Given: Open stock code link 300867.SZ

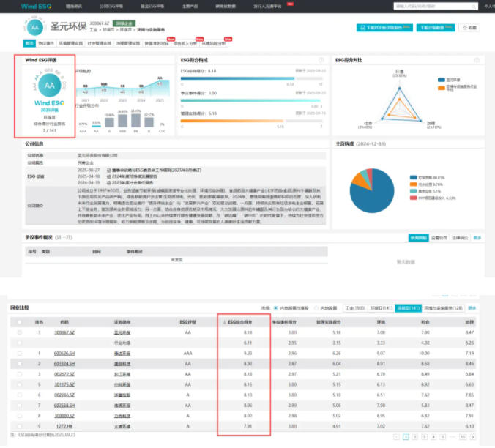Looking at the screenshot, I should (64, 332).
